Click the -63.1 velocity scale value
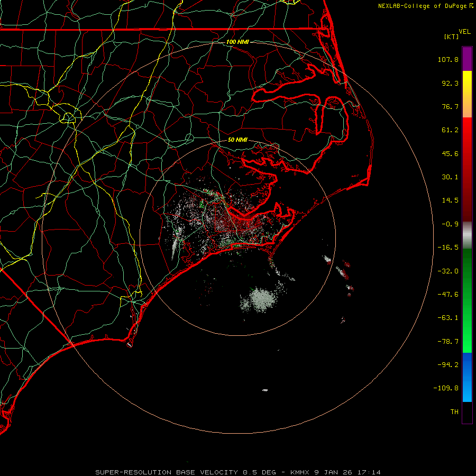This screenshot has width=476, height=476. 448,318
